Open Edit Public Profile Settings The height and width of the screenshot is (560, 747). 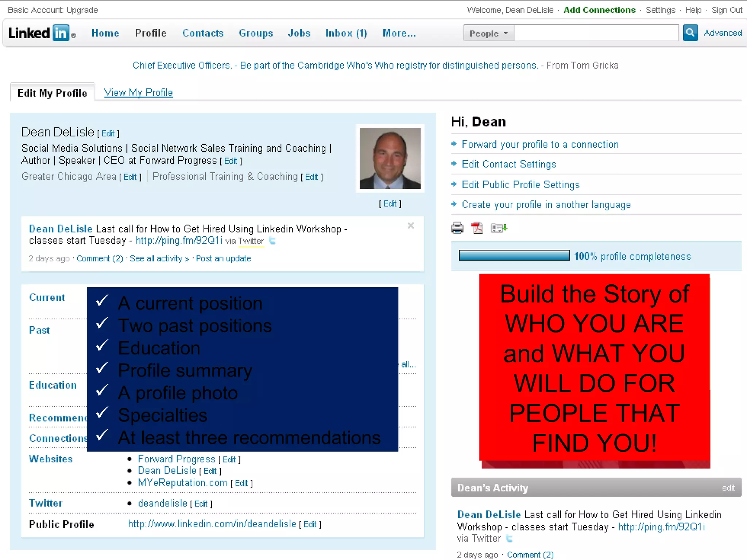520,185
